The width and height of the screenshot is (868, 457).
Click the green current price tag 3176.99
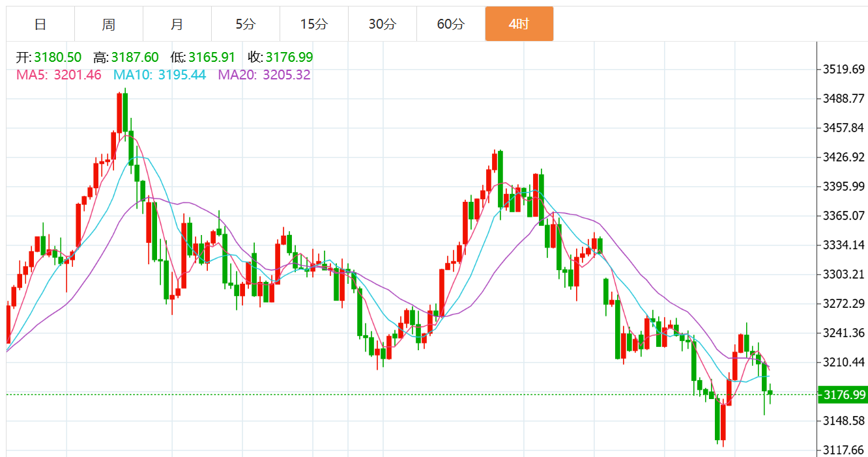(843, 395)
